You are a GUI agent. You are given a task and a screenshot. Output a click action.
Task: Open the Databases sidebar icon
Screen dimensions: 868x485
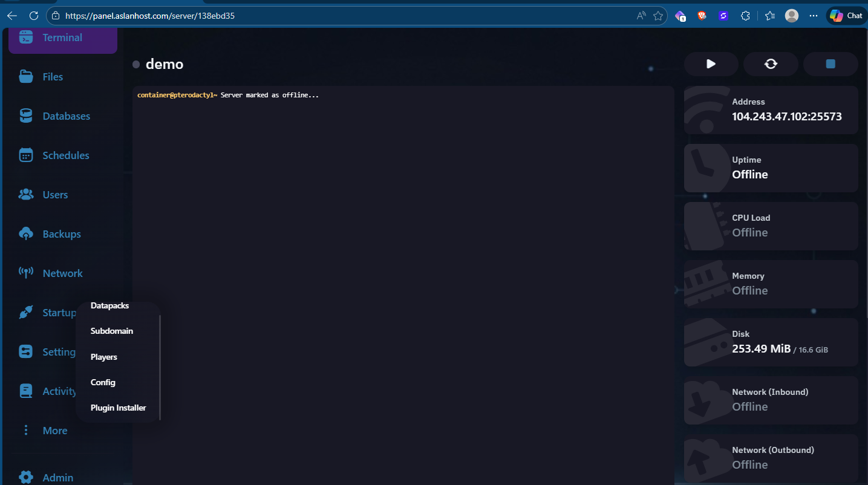(x=25, y=116)
